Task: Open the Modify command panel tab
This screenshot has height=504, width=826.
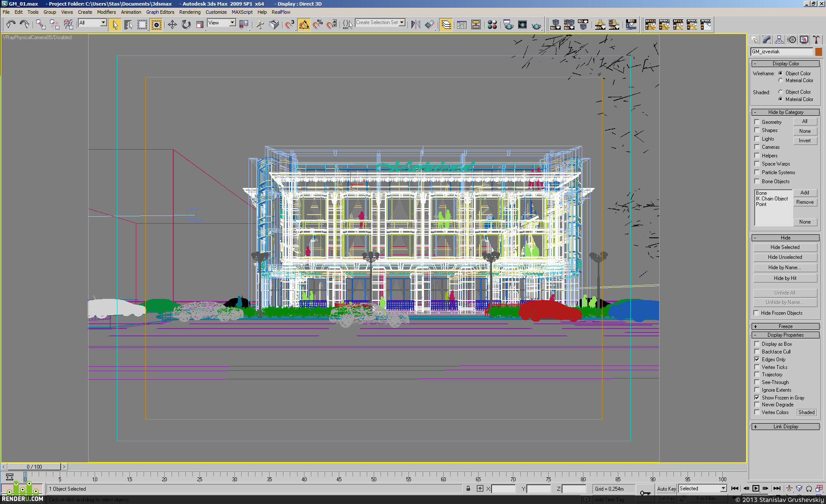Action: (767, 40)
